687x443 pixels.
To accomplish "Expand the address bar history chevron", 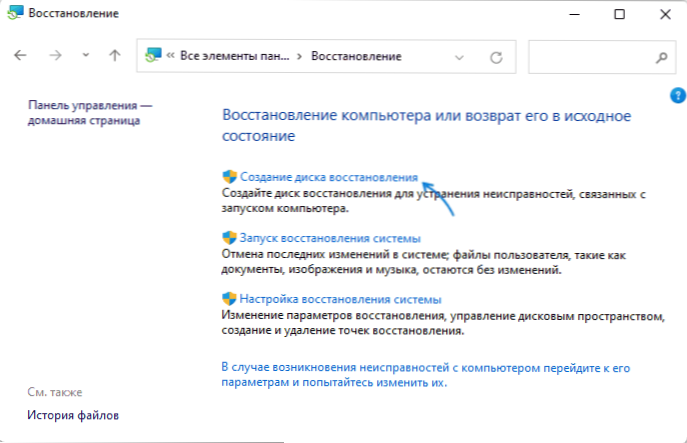I will click(459, 57).
